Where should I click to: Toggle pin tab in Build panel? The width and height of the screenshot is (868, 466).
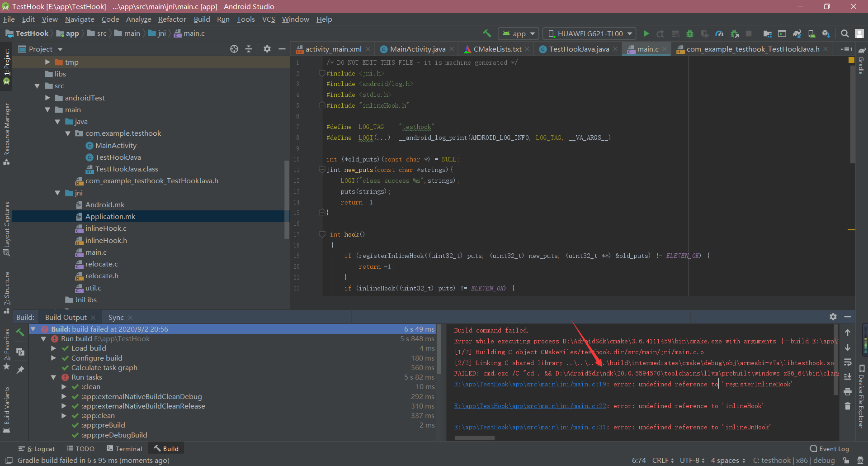pyautogui.click(x=20, y=370)
